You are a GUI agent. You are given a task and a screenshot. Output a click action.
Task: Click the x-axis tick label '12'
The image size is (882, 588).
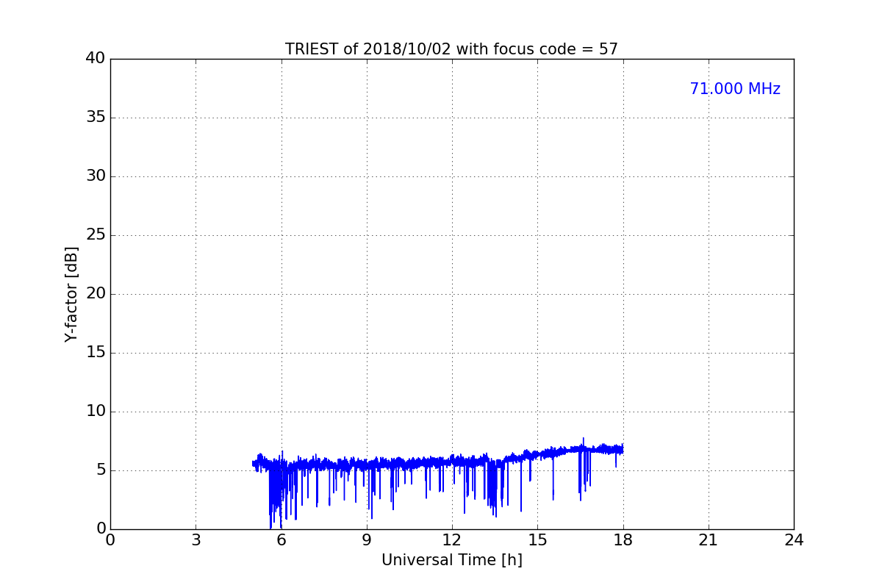click(x=452, y=540)
